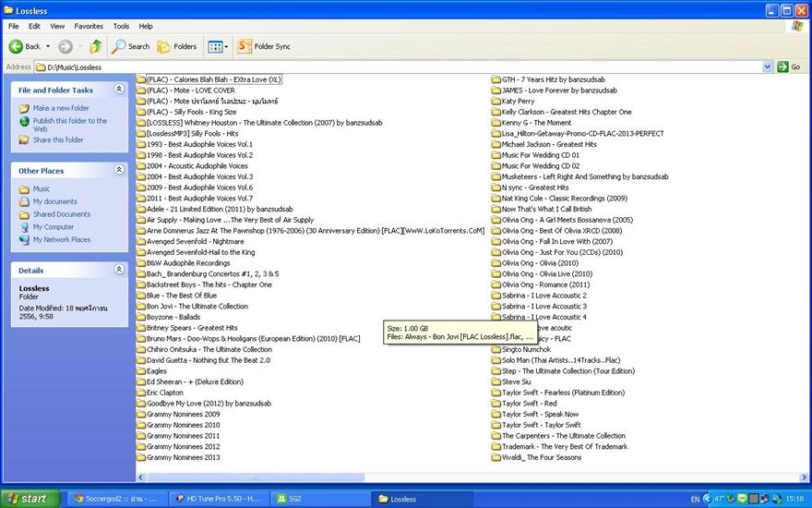This screenshot has width=812, height=508.
Task: Select folder icon for Grammy Nominees 2013
Action: [141, 458]
